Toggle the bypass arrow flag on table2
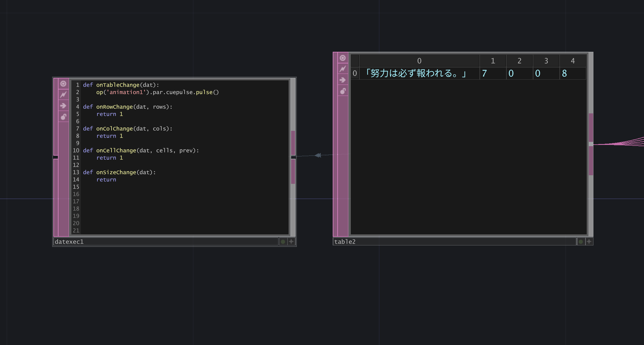The image size is (644, 345). [x=343, y=80]
